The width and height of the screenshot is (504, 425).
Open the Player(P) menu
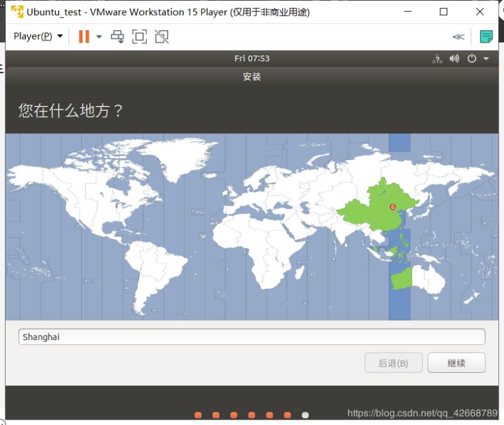(38, 37)
